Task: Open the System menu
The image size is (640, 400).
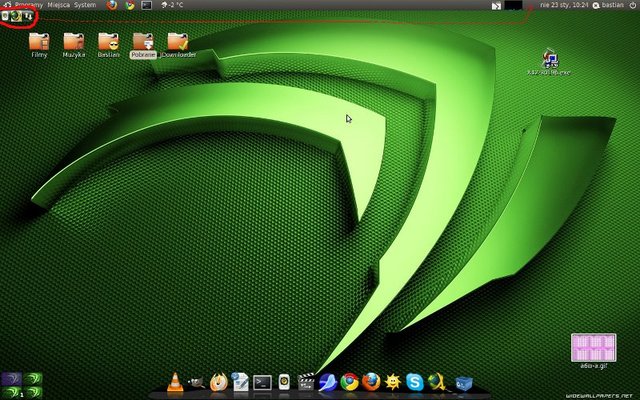Action: (x=85, y=5)
